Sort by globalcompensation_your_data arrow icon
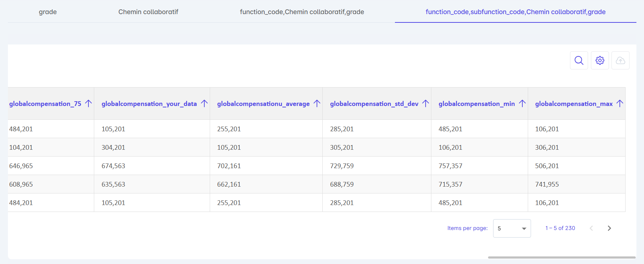Screen dimensions: 644x264 pos(204,104)
